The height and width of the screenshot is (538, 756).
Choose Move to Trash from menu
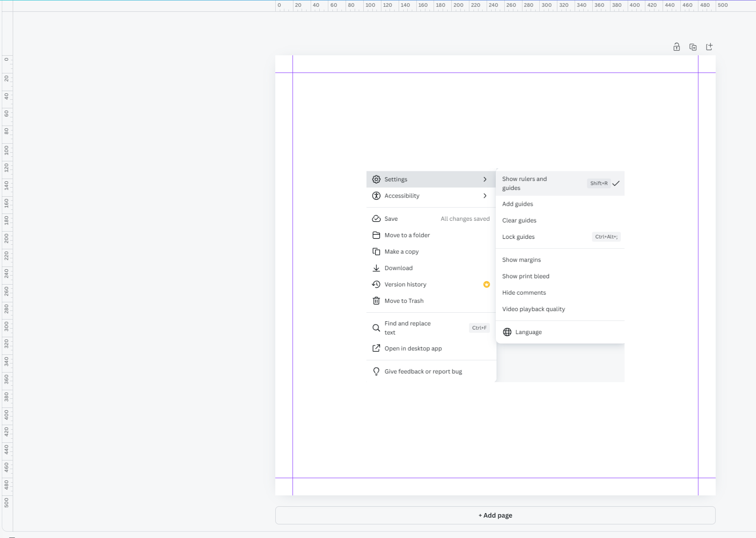pos(431,301)
